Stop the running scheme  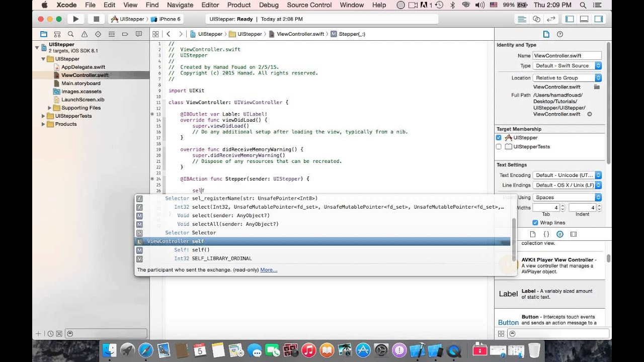[96, 19]
